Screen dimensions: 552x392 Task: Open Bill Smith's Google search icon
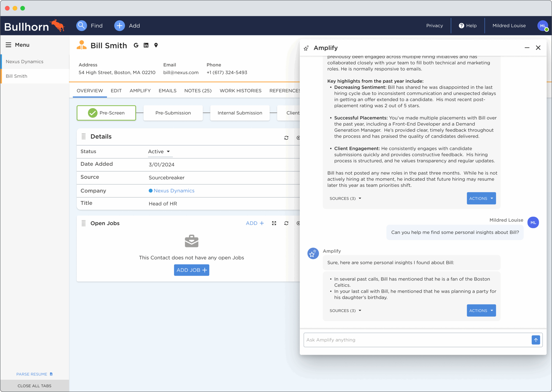[x=136, y=45]
